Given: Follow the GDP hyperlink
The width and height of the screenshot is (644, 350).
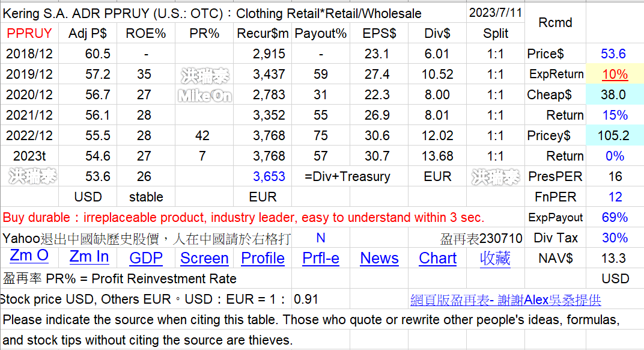Looking at the screenshot, I should pos(146,258).
